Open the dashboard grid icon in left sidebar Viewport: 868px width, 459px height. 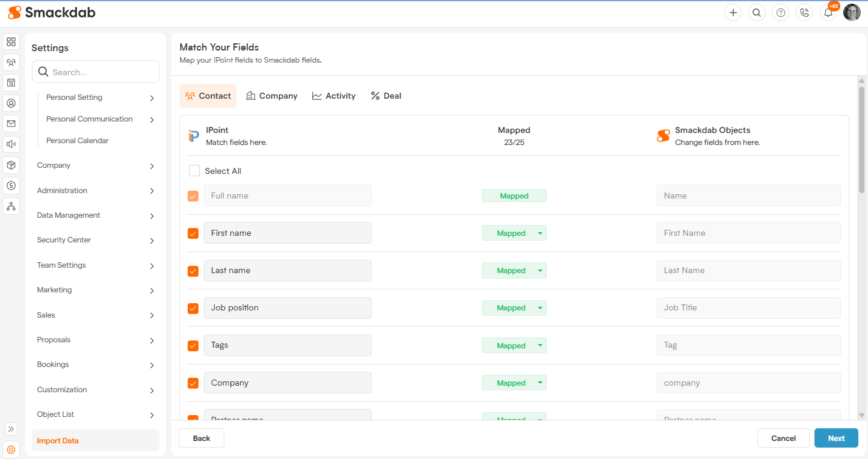tap(11, 42)
